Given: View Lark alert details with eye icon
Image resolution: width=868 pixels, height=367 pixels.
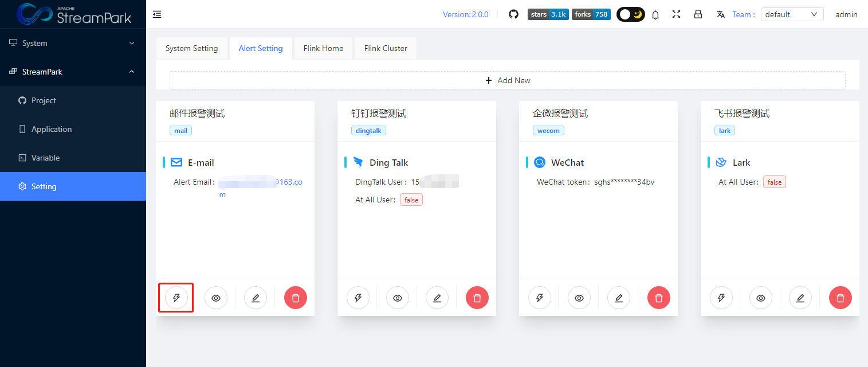Looking at the screenshot, I should point(761,298).
